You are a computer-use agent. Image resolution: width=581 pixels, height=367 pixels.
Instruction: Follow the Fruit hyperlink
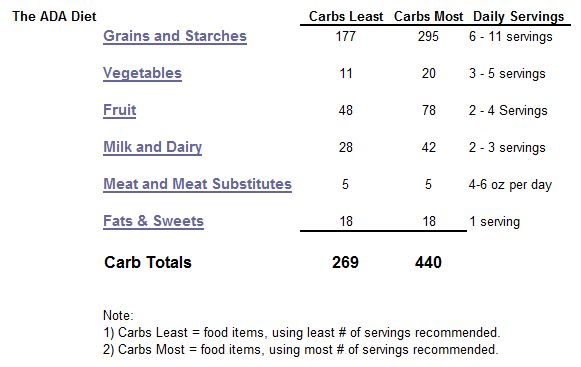point(120,110)
